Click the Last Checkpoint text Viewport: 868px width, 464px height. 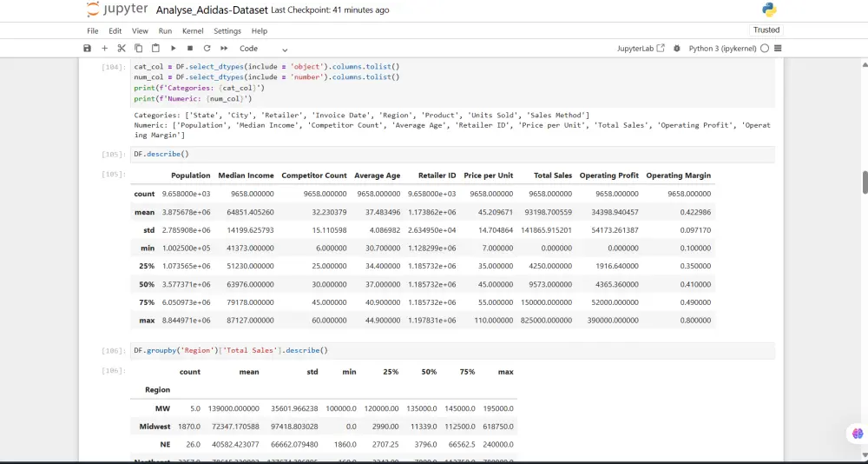tap(330, 10)
